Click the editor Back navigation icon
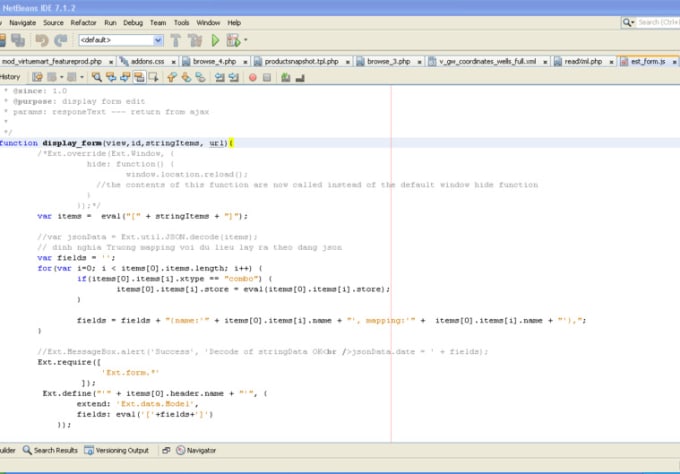 click(x=52, y=77)
